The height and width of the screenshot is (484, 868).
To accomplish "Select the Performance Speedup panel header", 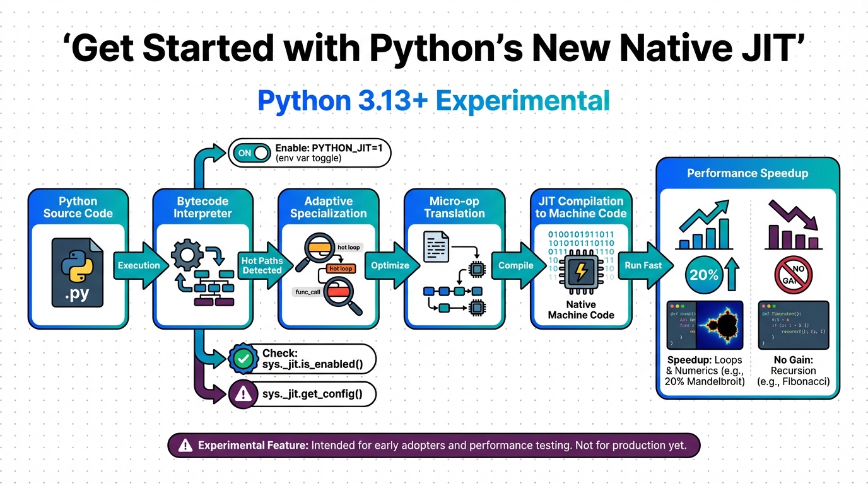I will [x=748, y=173].
